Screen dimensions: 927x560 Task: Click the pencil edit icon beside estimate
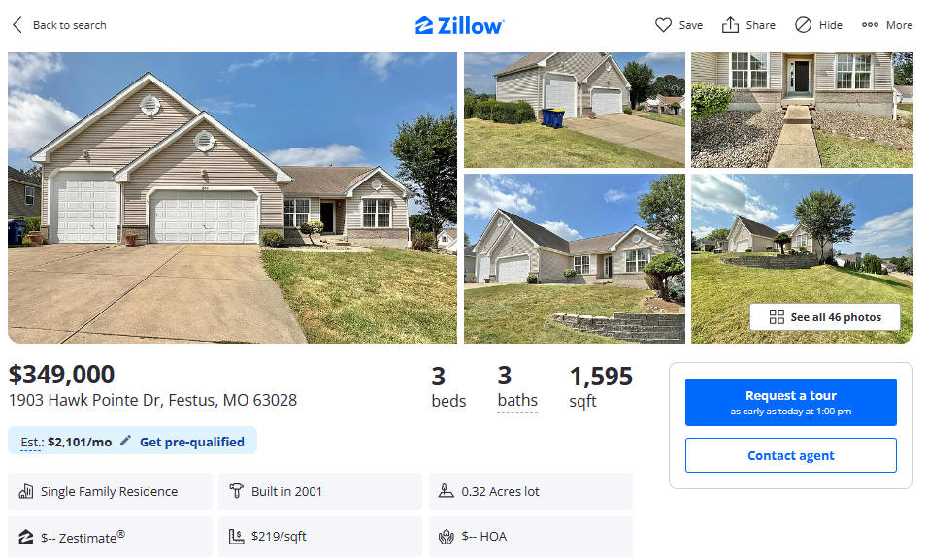tap(125, 441)
